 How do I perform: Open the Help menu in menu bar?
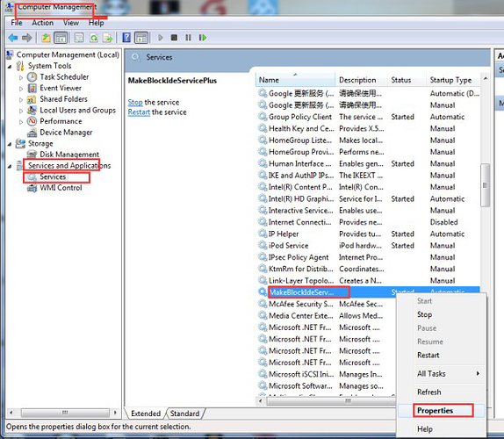coord(97,23)
